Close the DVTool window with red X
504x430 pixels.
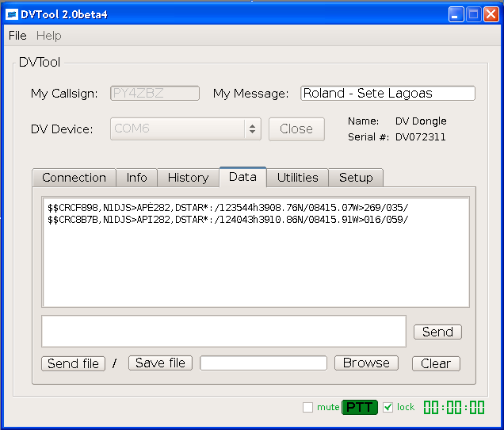tap(491, 14)
